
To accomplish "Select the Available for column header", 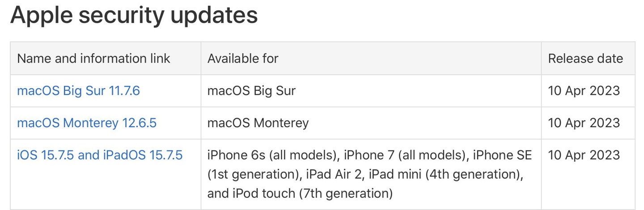I will 243,58.
